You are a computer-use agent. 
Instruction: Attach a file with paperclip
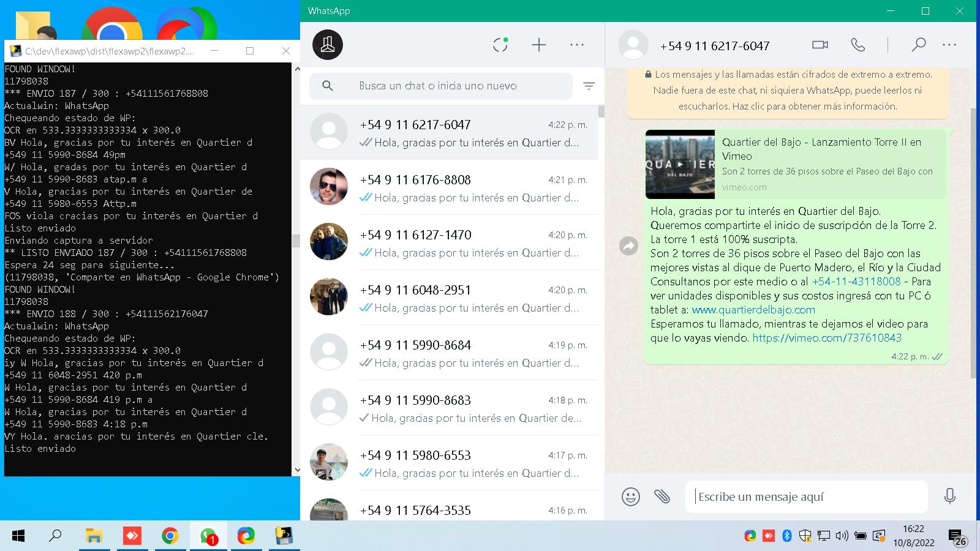tap(662, 497)
